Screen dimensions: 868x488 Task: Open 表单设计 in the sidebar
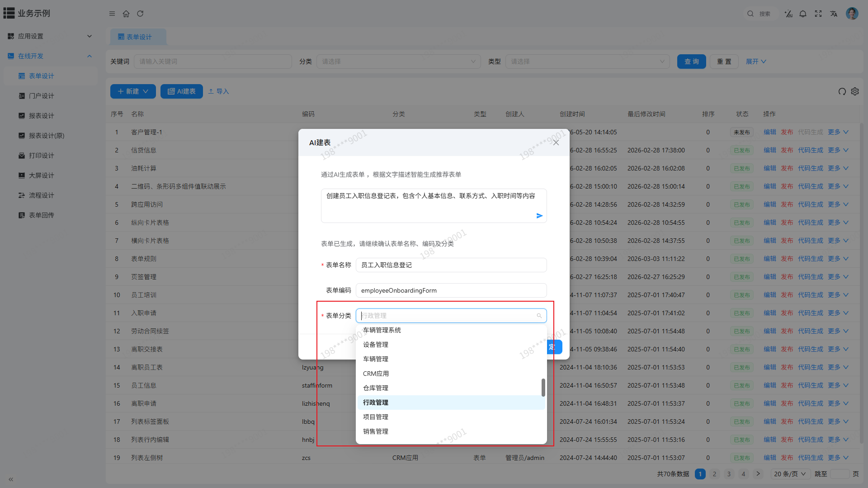[x=51, y=76]
